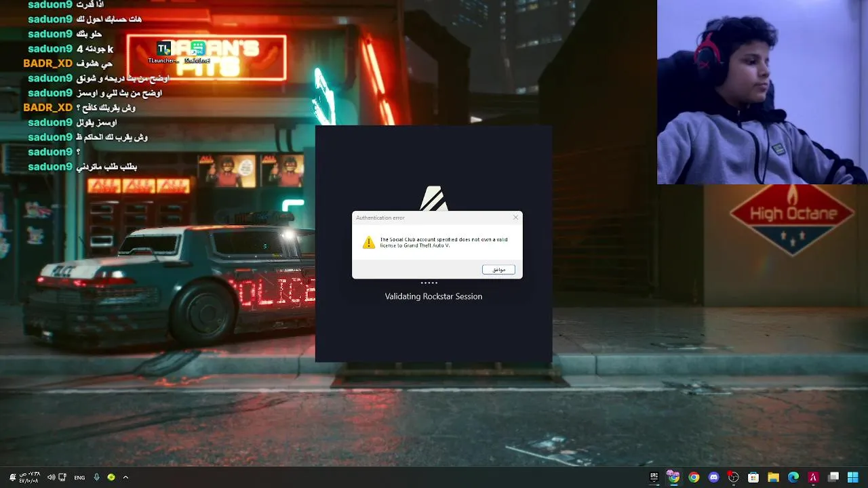Screen dimensions: 868x488
Task: Click the OK button in Authentication error dialog
Action: pyautogui.click(x=498, y=270)
